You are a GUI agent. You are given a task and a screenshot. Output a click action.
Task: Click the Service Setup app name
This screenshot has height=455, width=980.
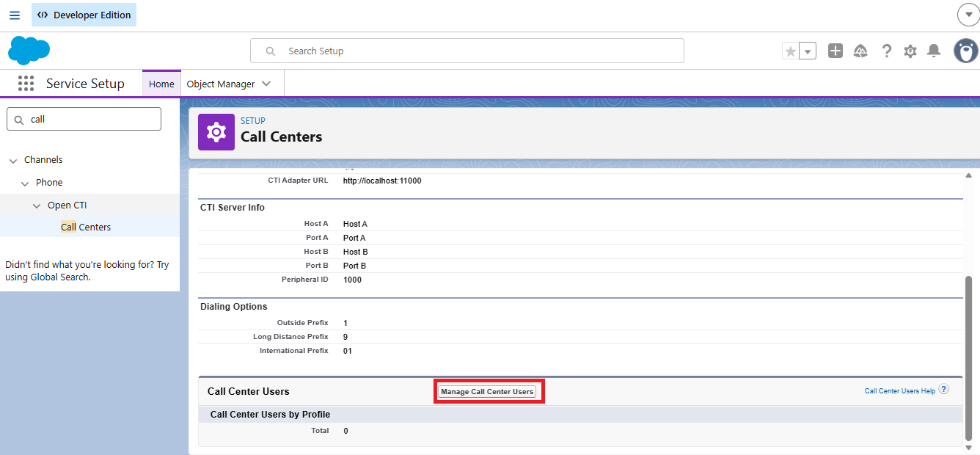click(85, 84)
